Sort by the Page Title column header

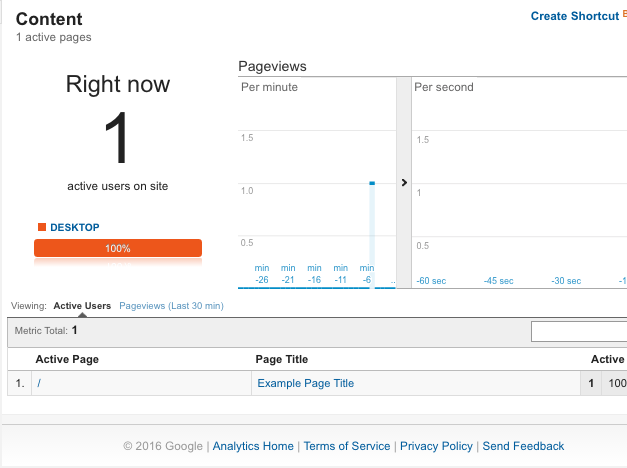(282, 359)
